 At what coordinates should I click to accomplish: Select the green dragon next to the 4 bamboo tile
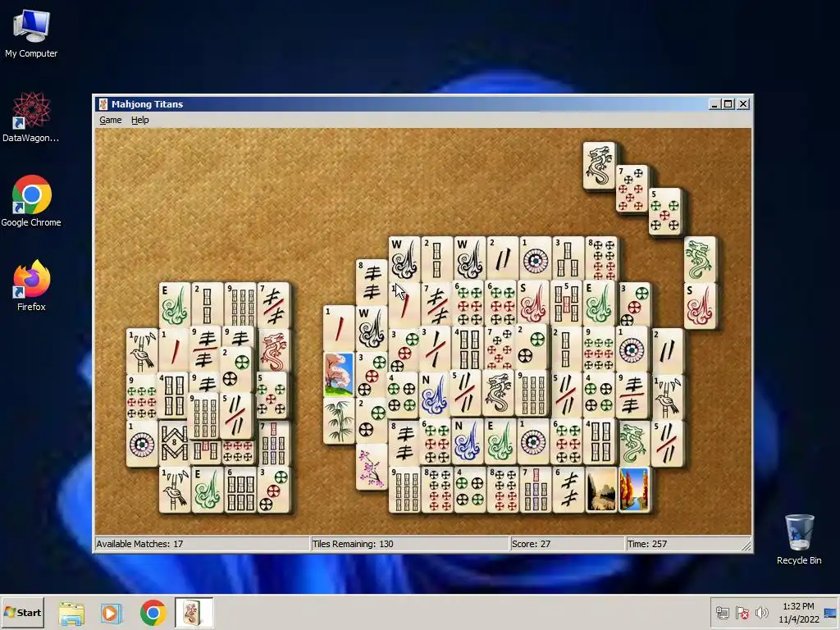pyautogui.click(x=634, y=443)
